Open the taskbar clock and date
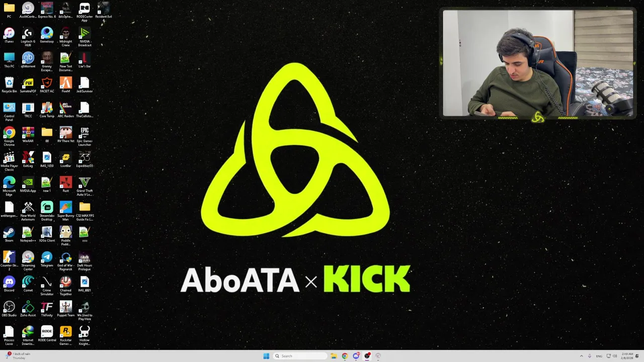The image size is (644, 362). pyautogui.click(x=627, y=356)
